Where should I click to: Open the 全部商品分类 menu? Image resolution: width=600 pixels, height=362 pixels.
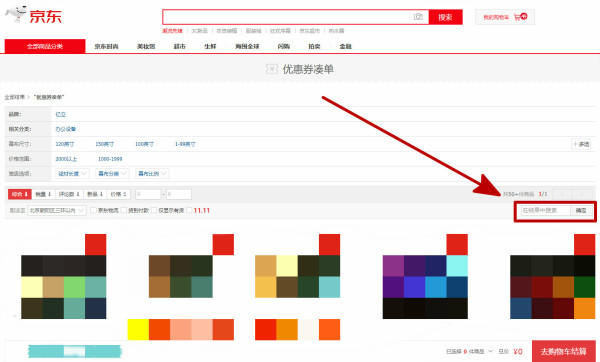(x=45, y=46)
